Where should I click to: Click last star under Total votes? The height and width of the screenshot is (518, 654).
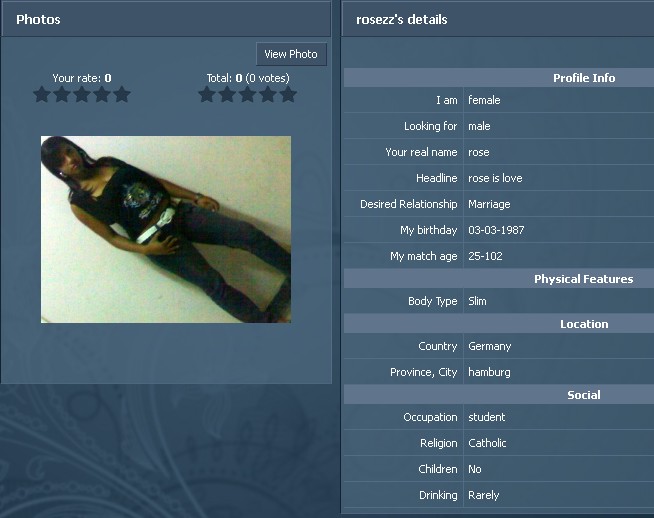click(x=288, y=94)
